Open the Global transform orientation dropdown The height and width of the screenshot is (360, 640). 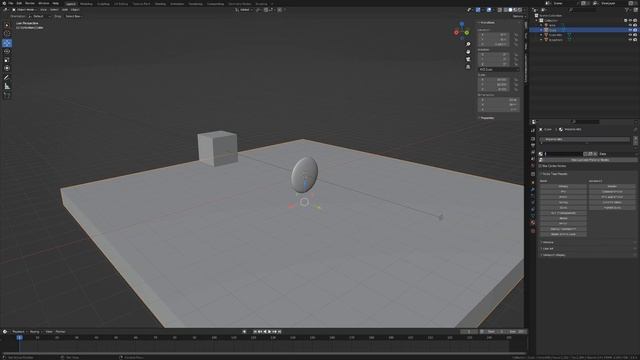pyautogui.click(x=244, y=10)
